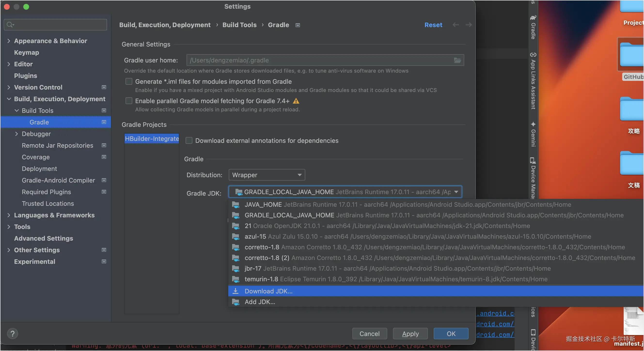Screen dimensions: 644x351
Task: Open Gemini panel from the side strip
Action: click(533, 134)
